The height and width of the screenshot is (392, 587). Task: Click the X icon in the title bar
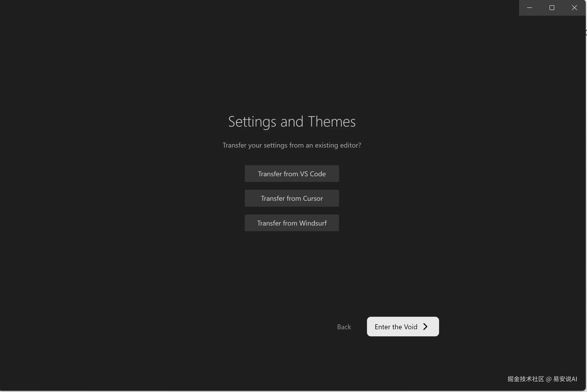pos(574,8)
